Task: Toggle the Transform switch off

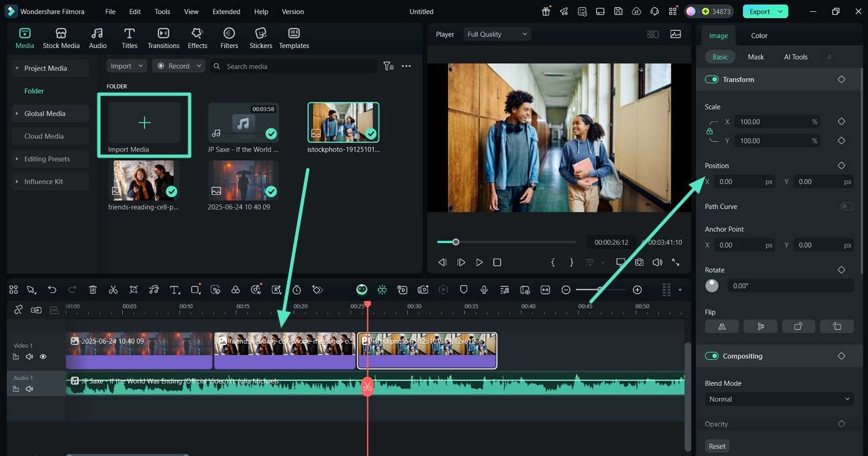Action: [x=711, y=79]
